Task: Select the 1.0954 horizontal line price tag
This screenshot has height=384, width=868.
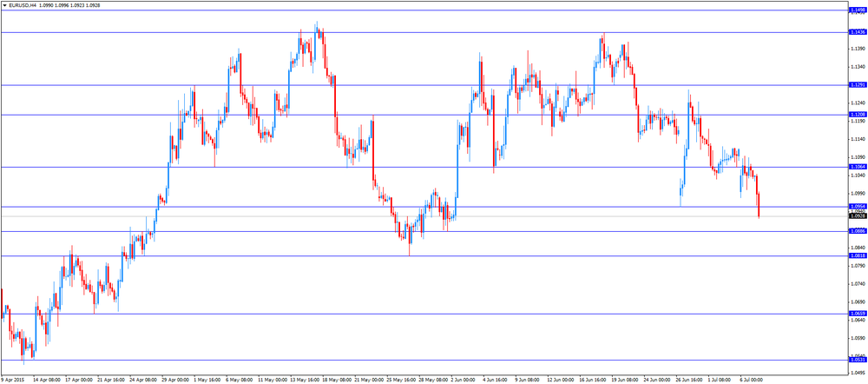Action: click(857, 206)
